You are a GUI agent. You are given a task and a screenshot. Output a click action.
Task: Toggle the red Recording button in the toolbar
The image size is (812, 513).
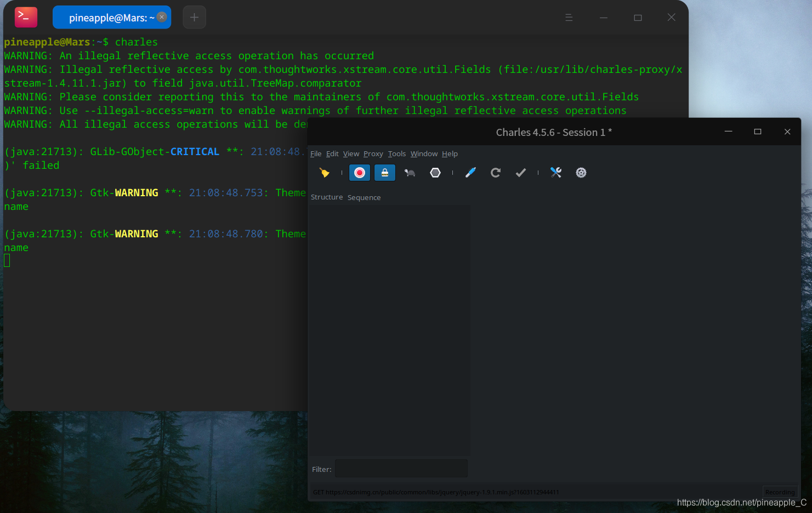[360, 173]
